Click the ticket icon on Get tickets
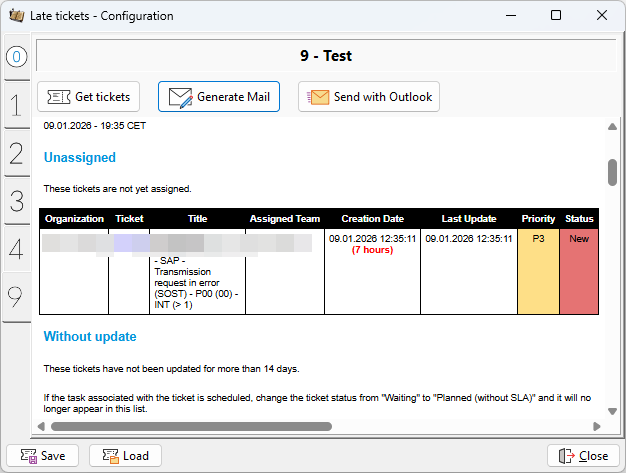The width and height of the screenshot is (626, 473). [58, 97]
